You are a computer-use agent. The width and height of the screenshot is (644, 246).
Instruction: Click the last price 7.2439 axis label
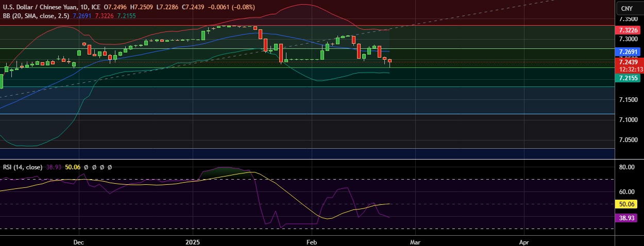click(629, 62)
